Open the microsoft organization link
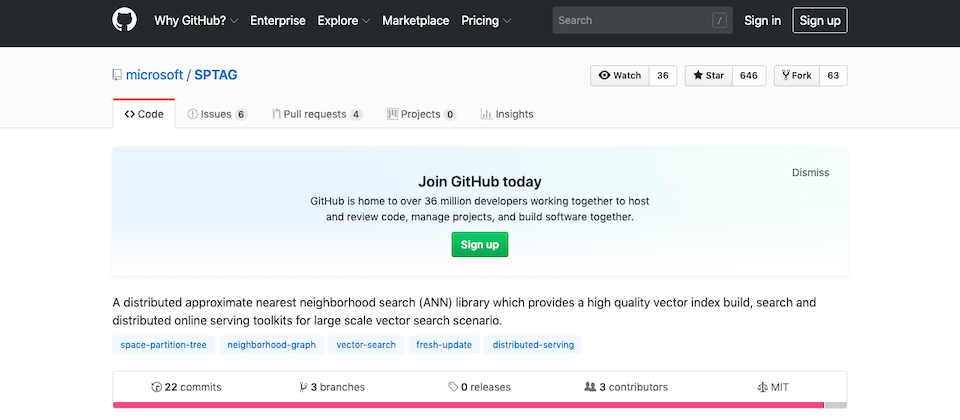Screen dimensions: 960x420 coord(154,75)
